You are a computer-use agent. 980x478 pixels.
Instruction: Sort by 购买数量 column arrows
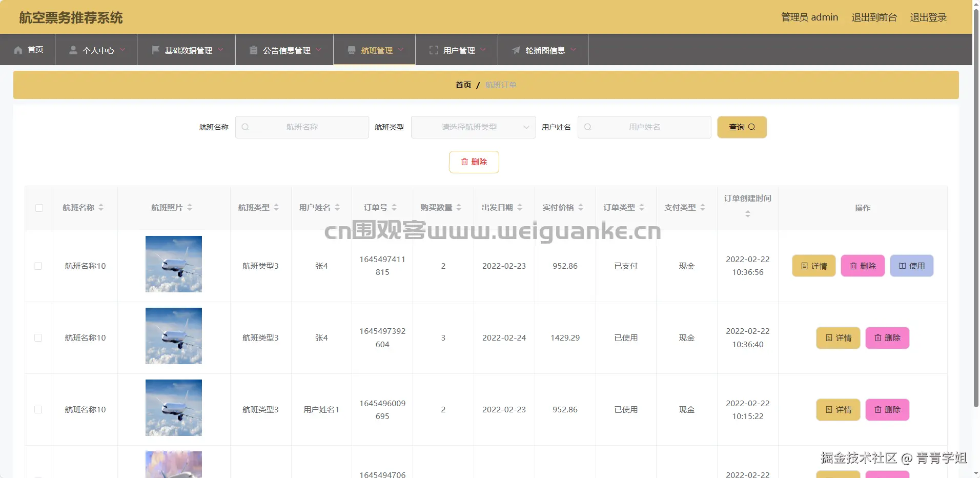[x=459, y=208]
